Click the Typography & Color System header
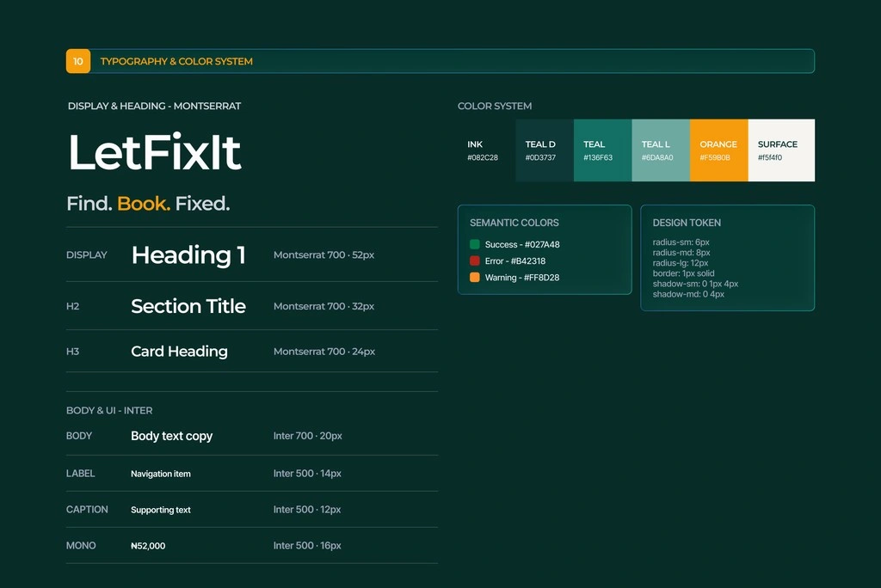Image resolution: width=881 pixels, height=588 pixels. tap(176, 61)
